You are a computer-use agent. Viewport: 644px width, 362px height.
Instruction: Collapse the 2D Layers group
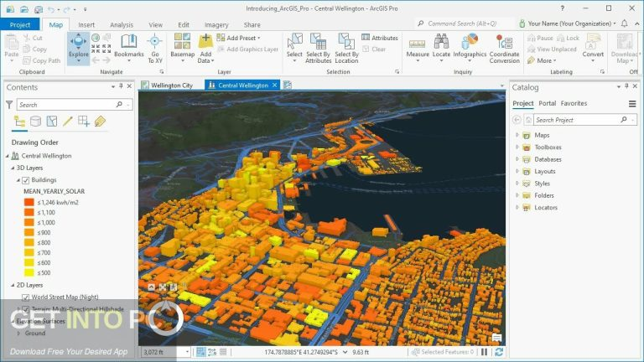(x=13, y=285)
